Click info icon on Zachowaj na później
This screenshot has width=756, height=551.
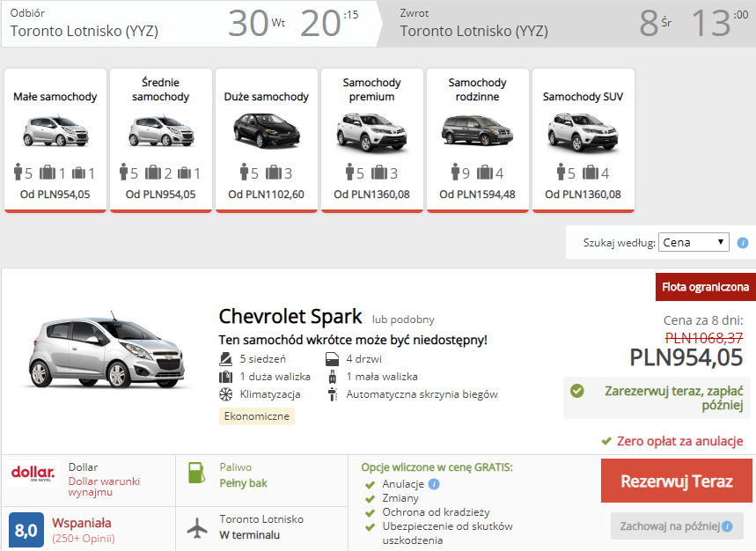tap(727, 526)
